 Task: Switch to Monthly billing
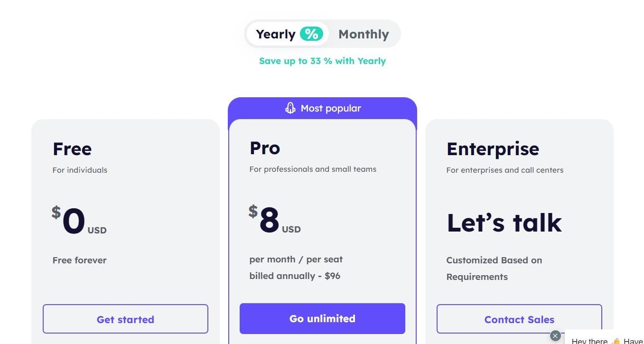point(364,34)
